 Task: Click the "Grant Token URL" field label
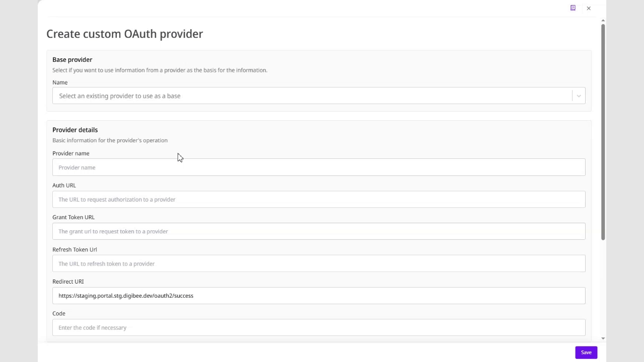pos(73,217)
